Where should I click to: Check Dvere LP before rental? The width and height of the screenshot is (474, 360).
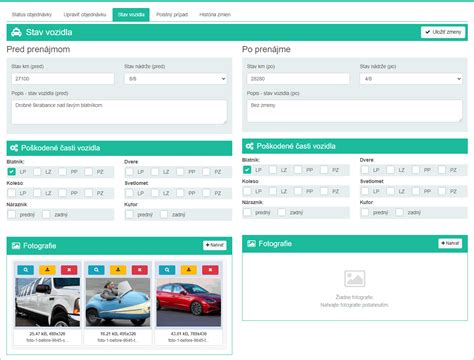(x=129, y=172)
